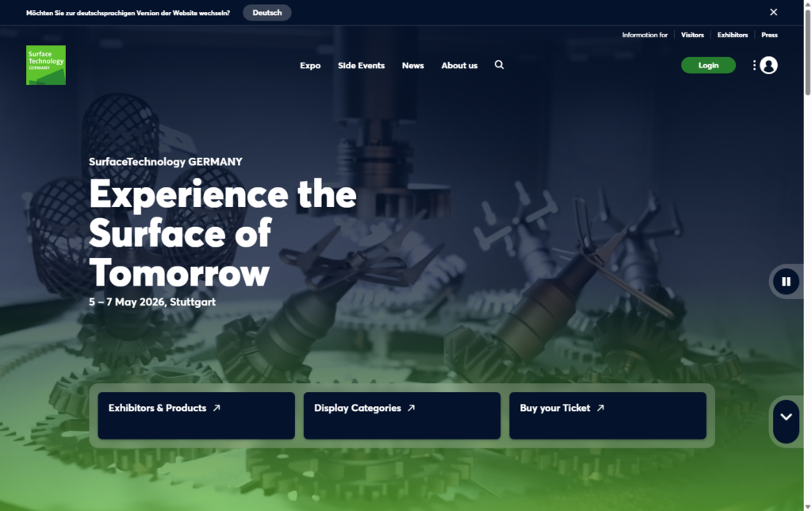Expand the About us menu
Viewport: 812px width, 511px height.
pyautogui.click(x=459, y=65)
